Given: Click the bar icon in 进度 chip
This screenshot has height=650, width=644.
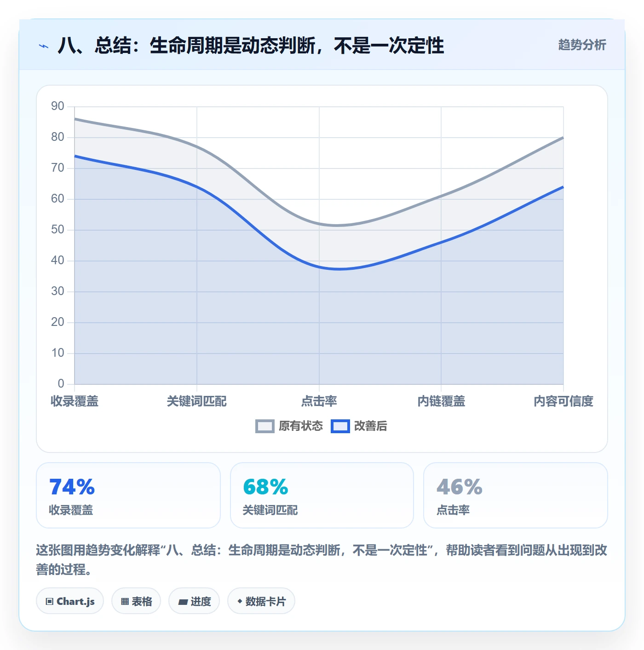Looking at the screenshot, I should 183,602.
